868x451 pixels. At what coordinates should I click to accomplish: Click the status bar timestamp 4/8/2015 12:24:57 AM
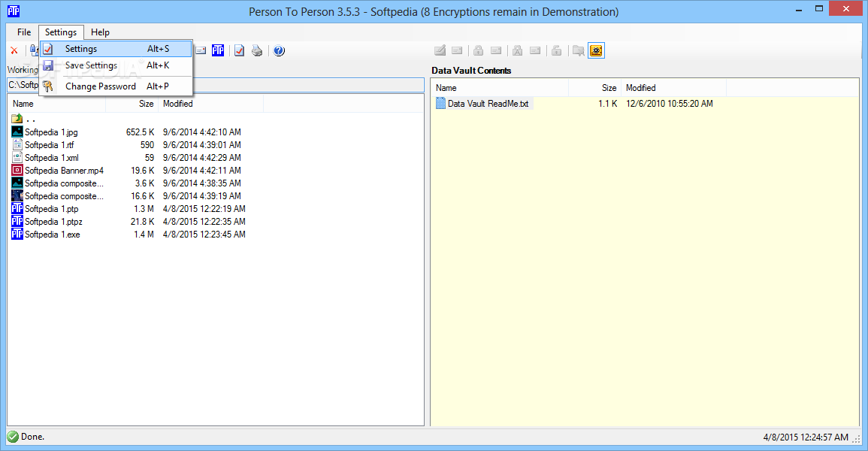click(806, 437)
